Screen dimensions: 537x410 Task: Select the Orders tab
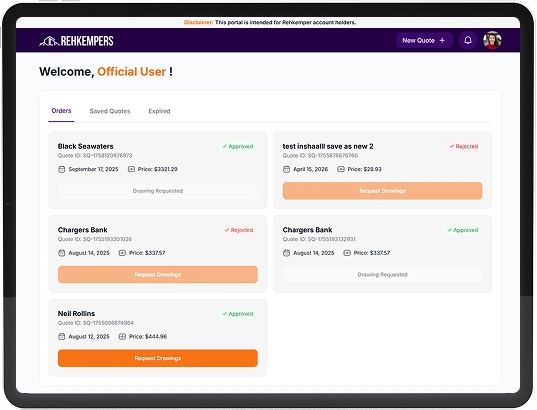61,111
